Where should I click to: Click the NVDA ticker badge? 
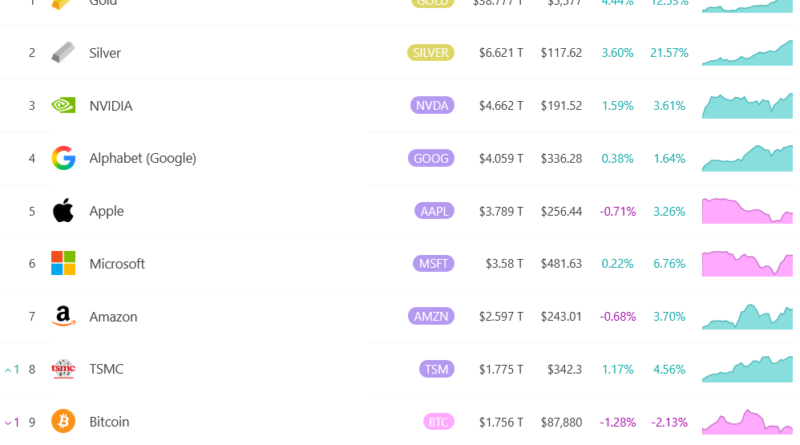tap(432, 106)
